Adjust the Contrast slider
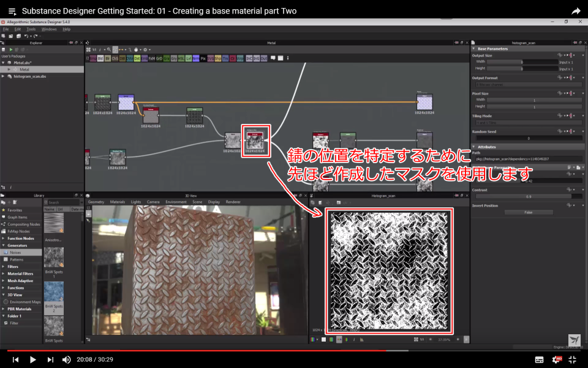This screenshot has height=368, width=588. 529,196
